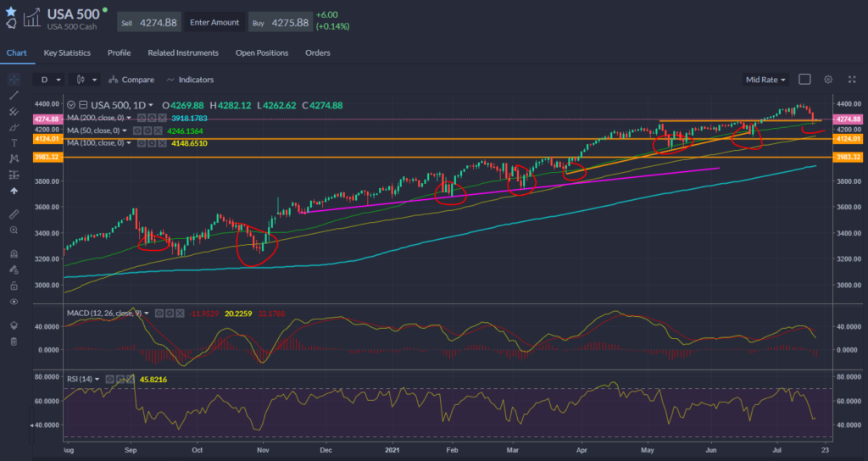This screenshot has height=461, width=868.
Task: Open chart settings gear icon
Action: [828, 79]
